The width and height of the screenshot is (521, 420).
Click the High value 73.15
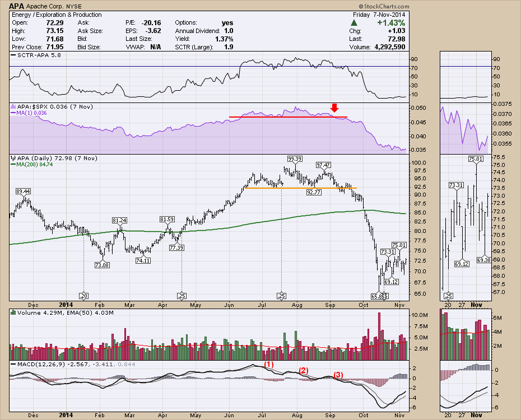(55, 31)
